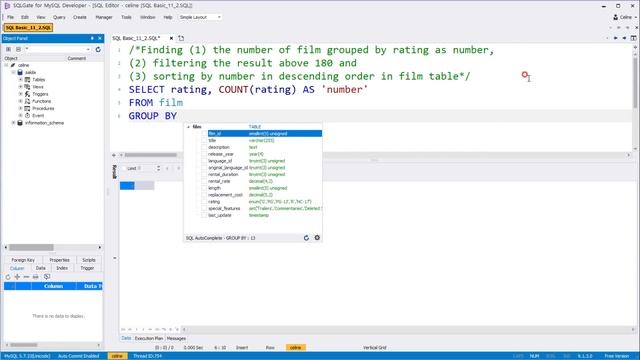Refresh the Object Panel tree
Viewport: 640px width, 360px height.
click(x=98, y=49)
